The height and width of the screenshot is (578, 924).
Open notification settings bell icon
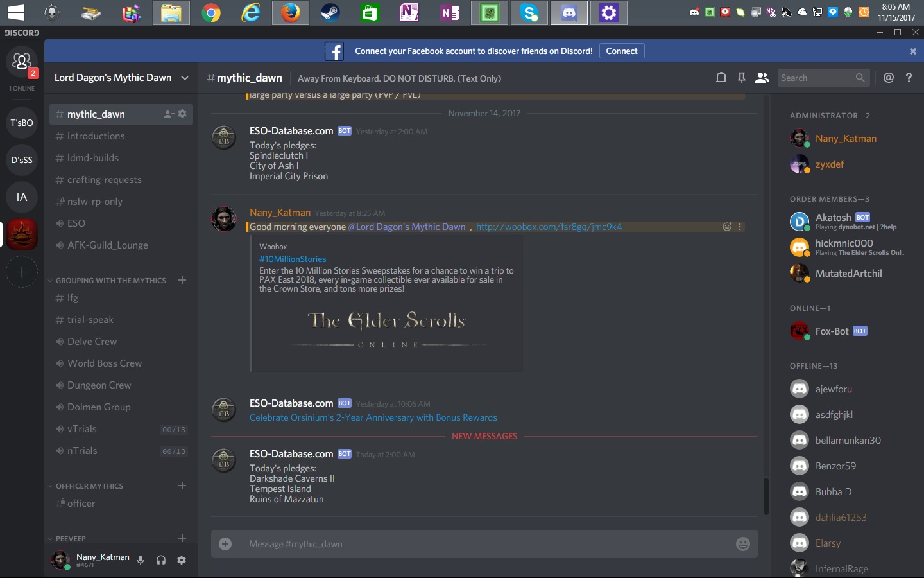pos(721,78)
